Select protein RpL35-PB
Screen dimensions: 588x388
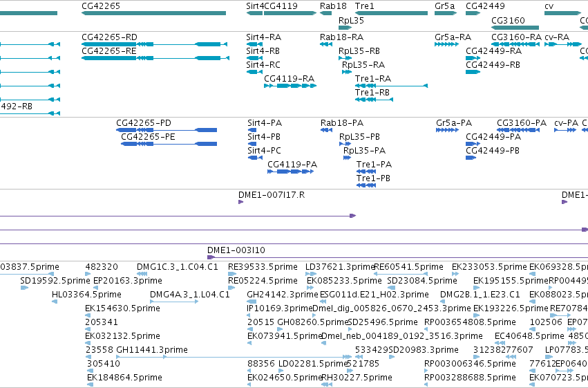point(359,137)
